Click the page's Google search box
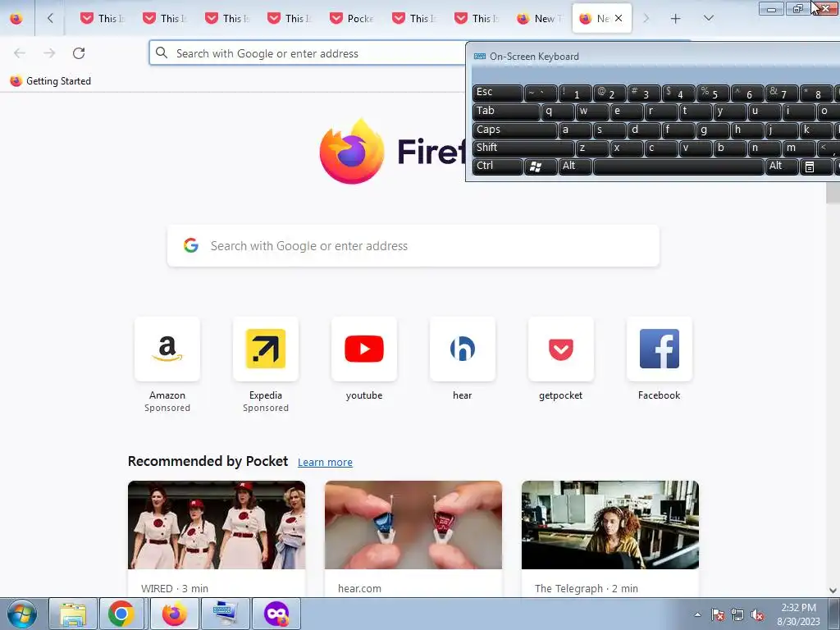The image size is (840, 630). click(x=413, y=246)
